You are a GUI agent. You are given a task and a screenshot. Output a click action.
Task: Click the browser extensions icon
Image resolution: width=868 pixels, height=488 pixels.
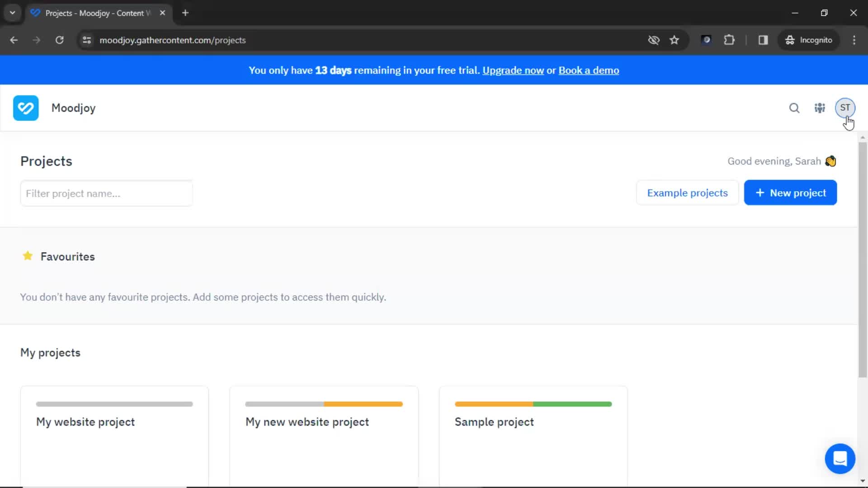click(729, 40)
